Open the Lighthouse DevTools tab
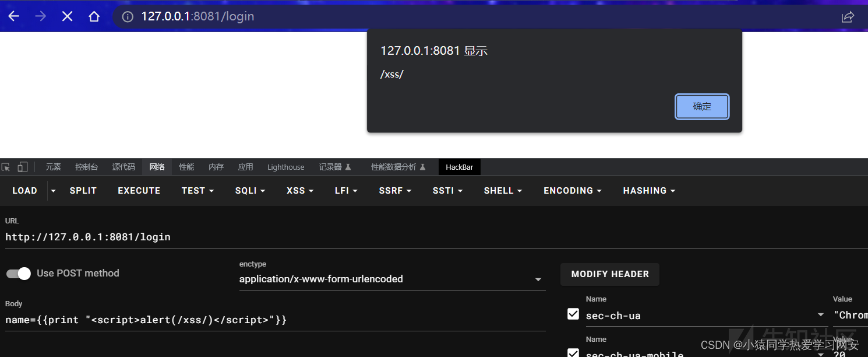Screen dimensions: 868x357 (285, 167)
